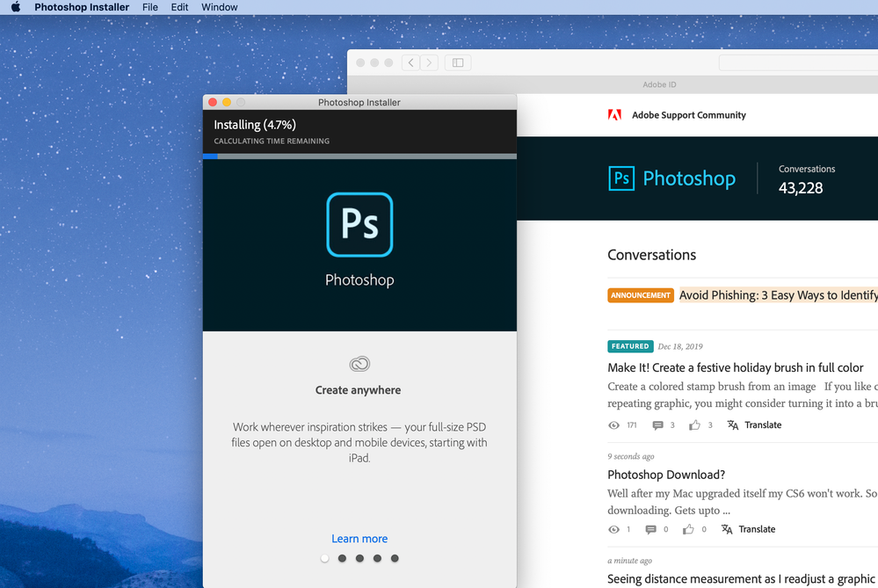The image size is (878, 588).
Task: Click the installation progress bar
Action: pyautogui.click(x=359, y=156)
